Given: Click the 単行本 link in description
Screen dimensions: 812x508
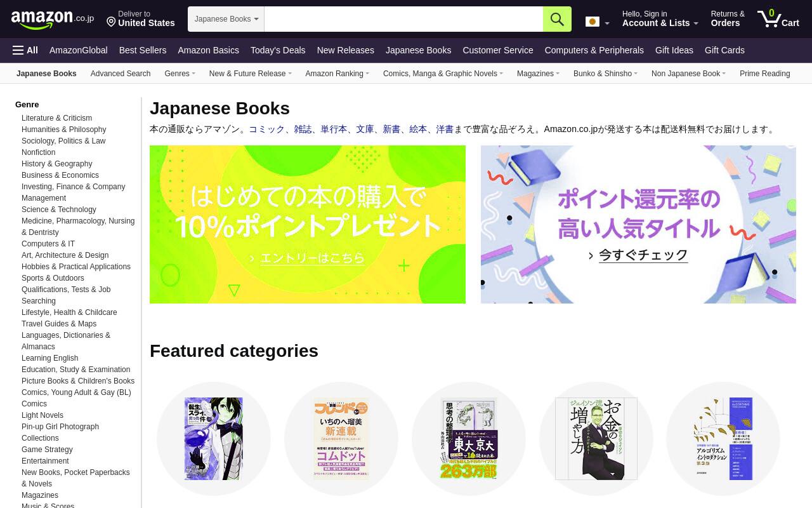Looking at the screenshot, I should click(334, 129).
